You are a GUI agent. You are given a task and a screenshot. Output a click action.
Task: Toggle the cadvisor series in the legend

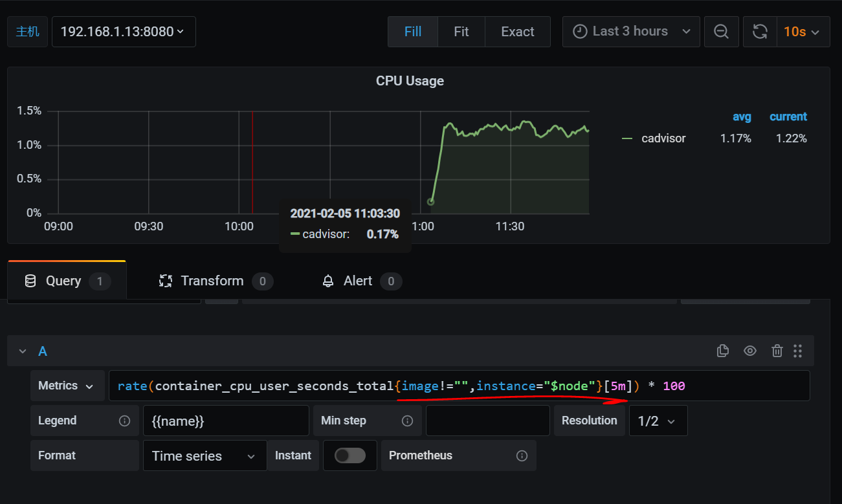tap(663, 138)
